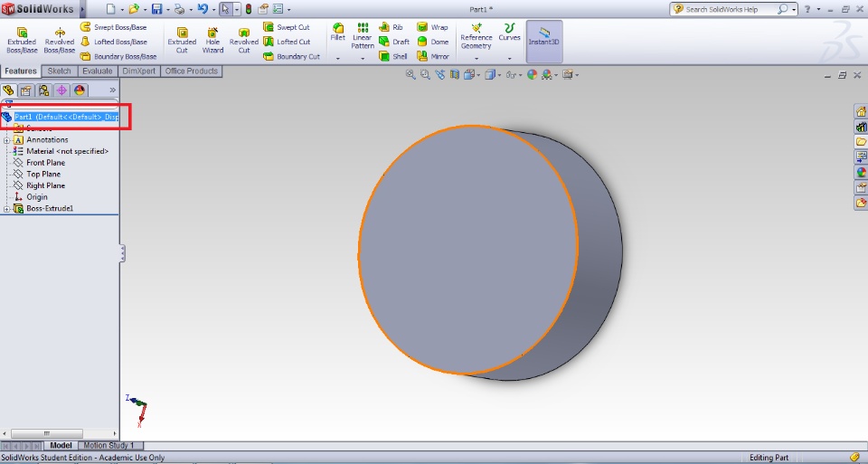Activate the Extruded Cut tool

click(182, 40)
